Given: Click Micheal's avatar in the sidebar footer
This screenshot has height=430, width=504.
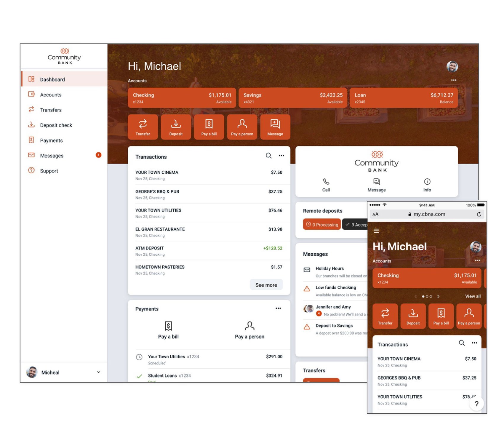Looking at the screenshot, I should tap(32, 372).
